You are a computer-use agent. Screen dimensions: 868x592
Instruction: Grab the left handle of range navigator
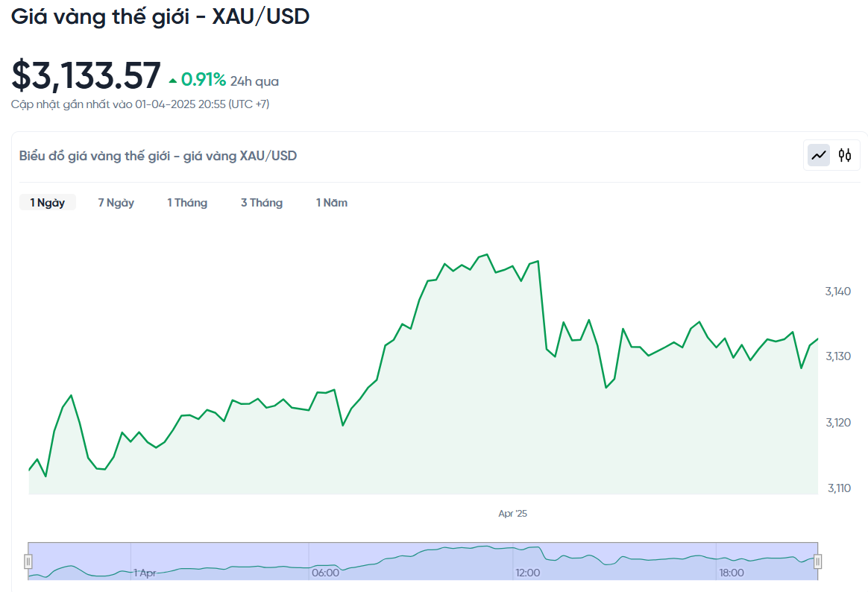(x=28, y=561)
